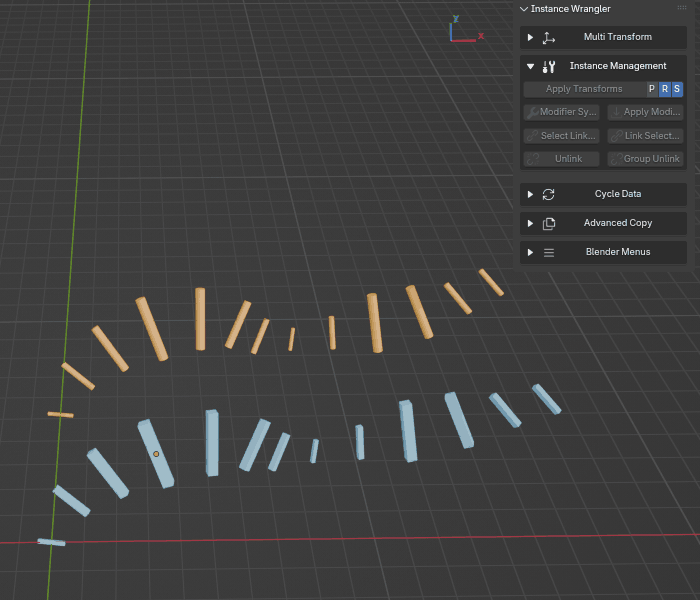Click the Link Select... button

click(x=645, y=136)
